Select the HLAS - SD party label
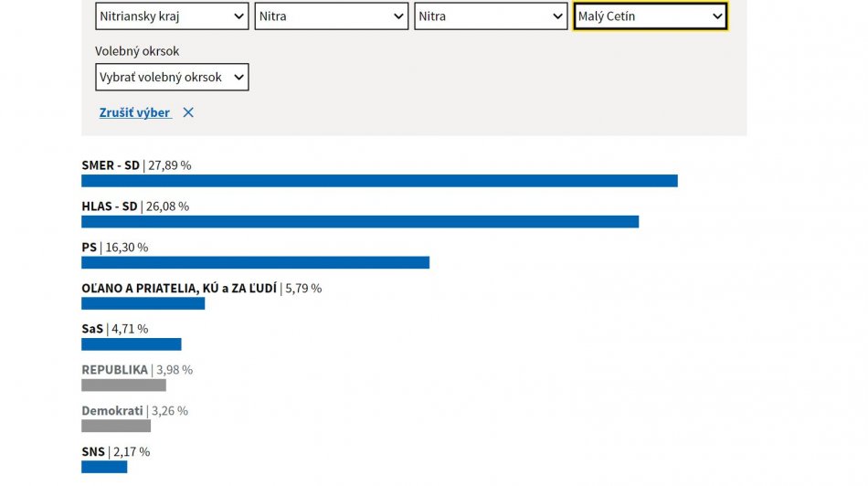The width and height of the screenshot is (868, 486). pyautogui.click(x=109, y=206)
